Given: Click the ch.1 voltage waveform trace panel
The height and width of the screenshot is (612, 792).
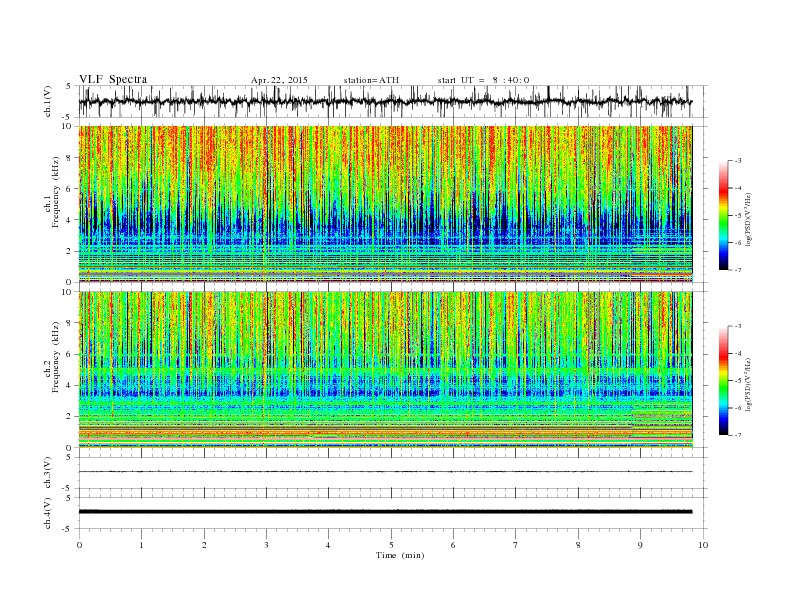Looking at the screenshot, I should point(392,101).
